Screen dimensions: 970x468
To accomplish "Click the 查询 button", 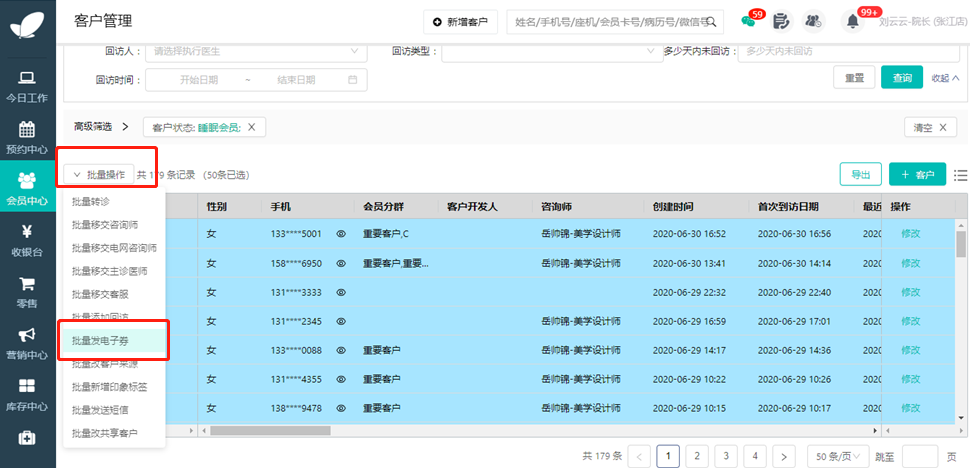I will point(902,78).
